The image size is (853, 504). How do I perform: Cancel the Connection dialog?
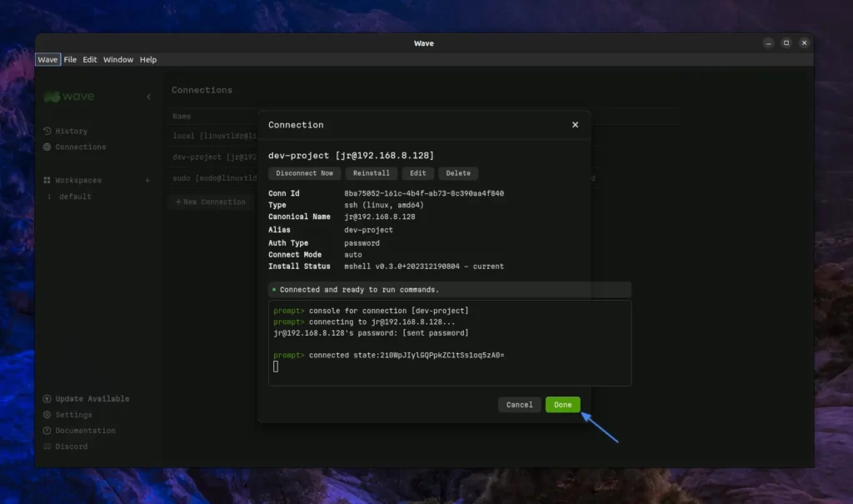click(519, 405)
